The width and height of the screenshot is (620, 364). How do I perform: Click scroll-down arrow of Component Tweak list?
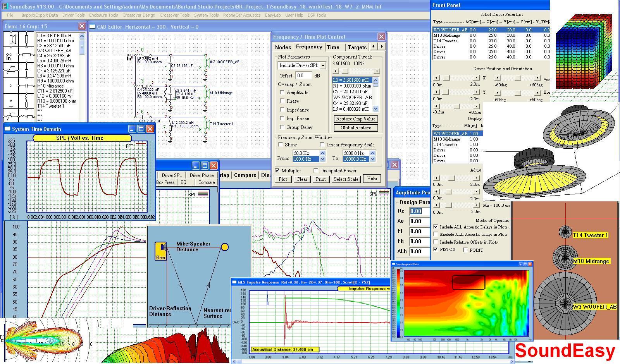pos(375,109)
